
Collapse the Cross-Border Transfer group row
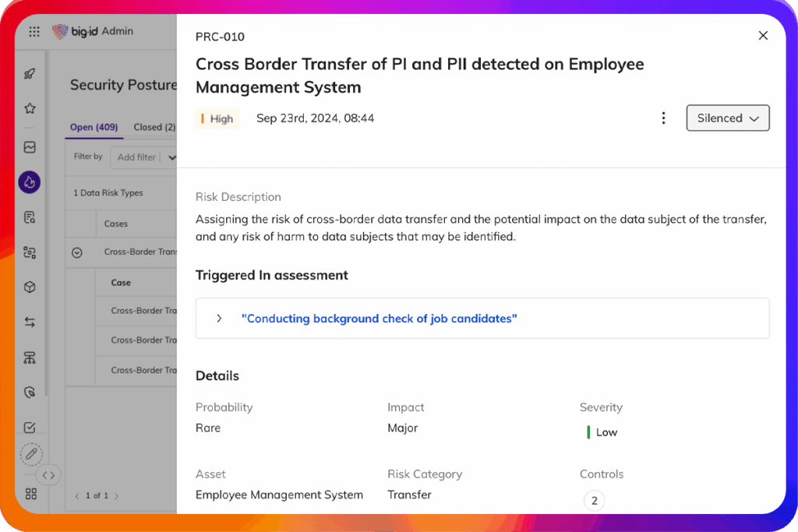point(76,252)
